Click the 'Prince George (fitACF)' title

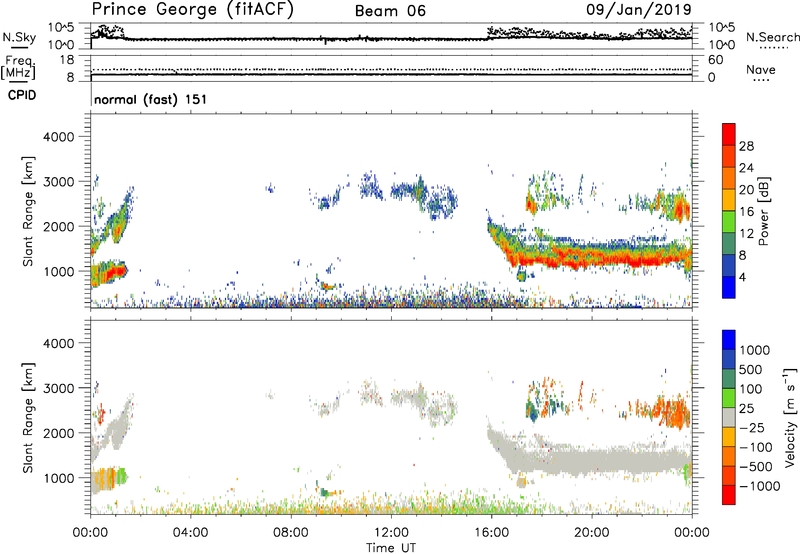coord(192,10)
